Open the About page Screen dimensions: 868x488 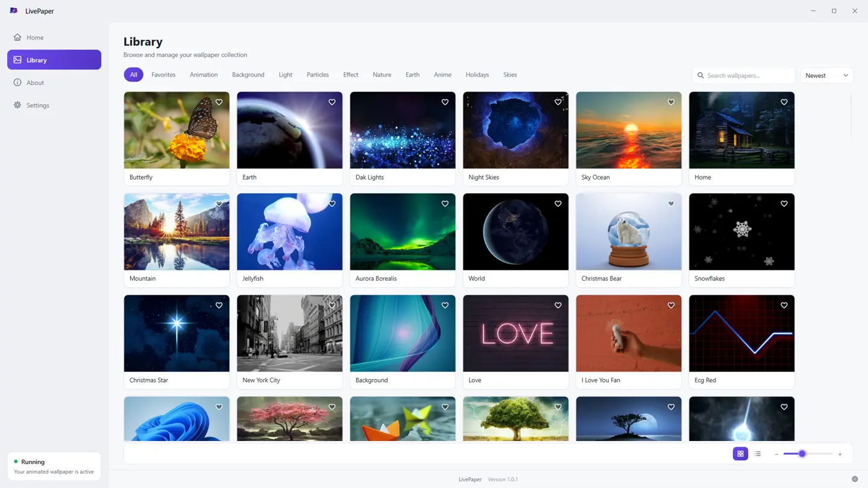point(54,83)
